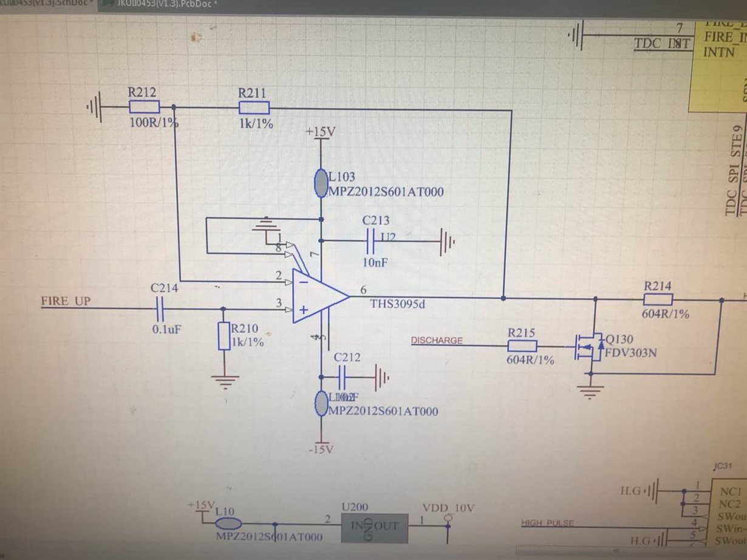Select the +15V power port above L103
The image size is (747, 560).
(x=321, y=134)
